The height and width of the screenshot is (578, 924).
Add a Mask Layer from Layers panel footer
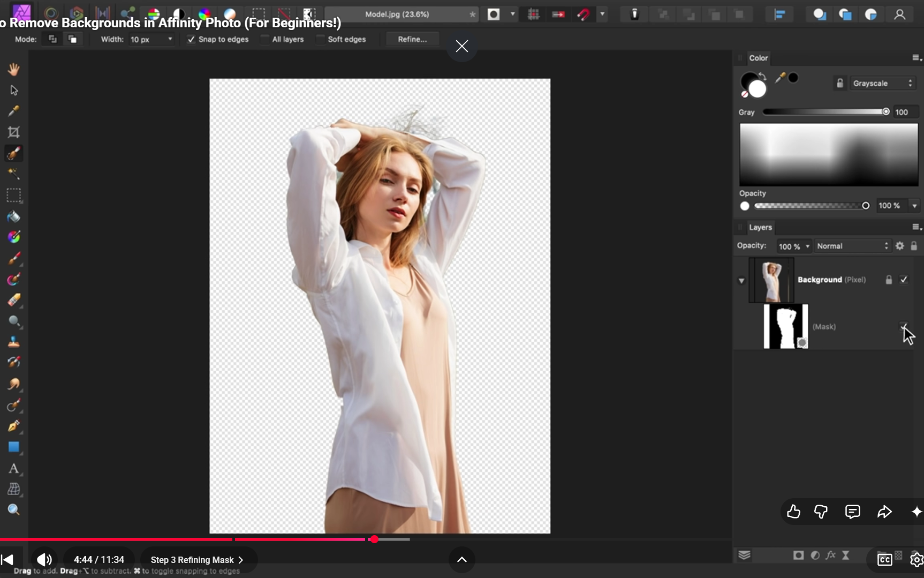pos(799,556)
